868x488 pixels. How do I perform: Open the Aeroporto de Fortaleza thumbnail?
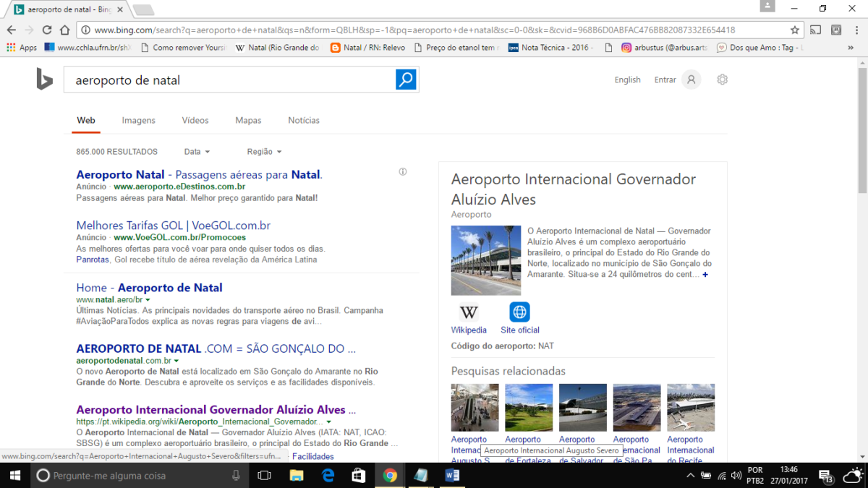pyautogui.click(x=529, y=408)
